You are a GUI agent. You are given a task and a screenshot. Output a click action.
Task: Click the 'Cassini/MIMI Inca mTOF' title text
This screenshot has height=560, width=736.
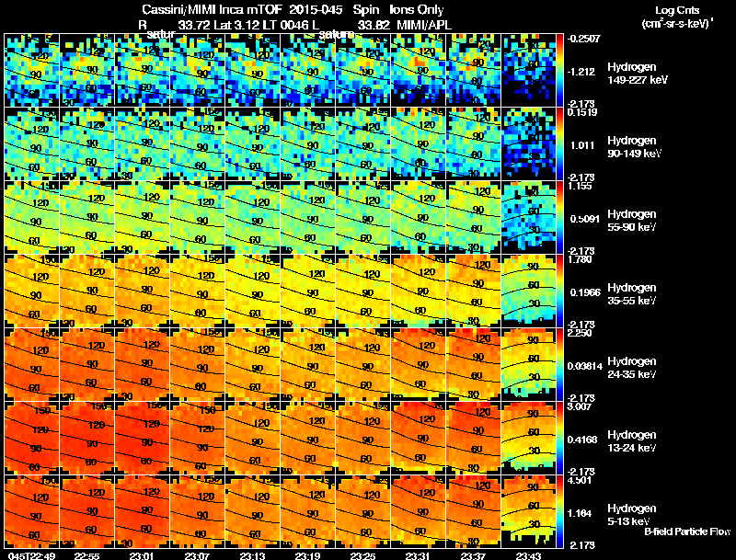(212, 9)
